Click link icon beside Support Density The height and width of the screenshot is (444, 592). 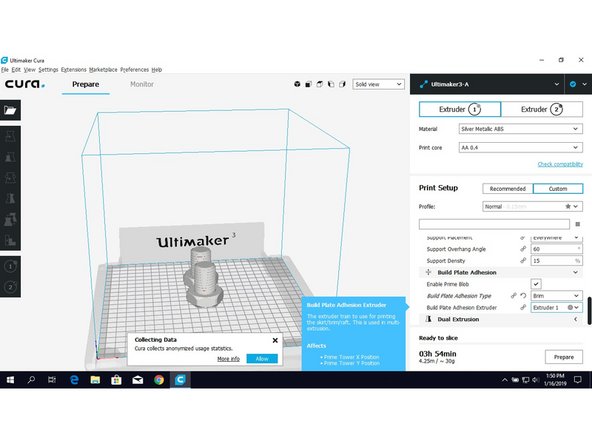[x=523, y=261]
